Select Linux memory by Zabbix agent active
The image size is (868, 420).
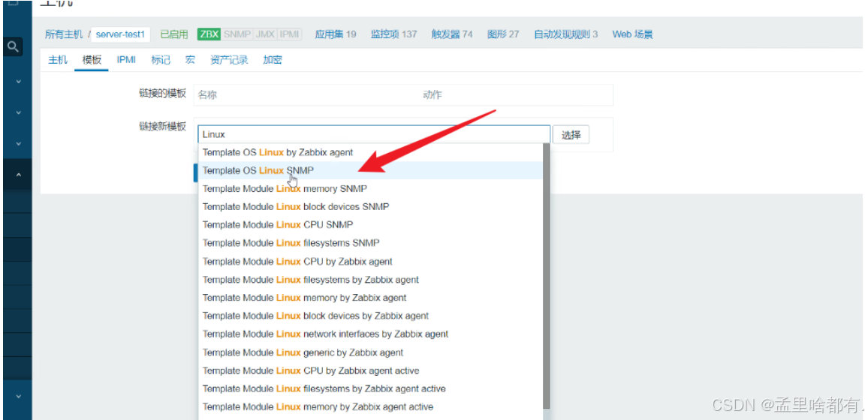point(370,406)
